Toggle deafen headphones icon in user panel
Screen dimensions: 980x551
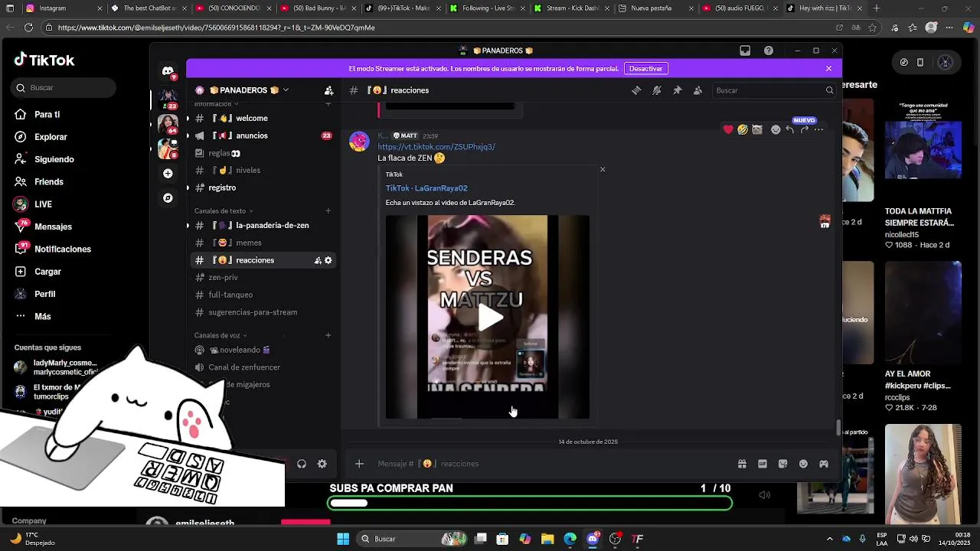pyautogui.click(x=302, y=464)
